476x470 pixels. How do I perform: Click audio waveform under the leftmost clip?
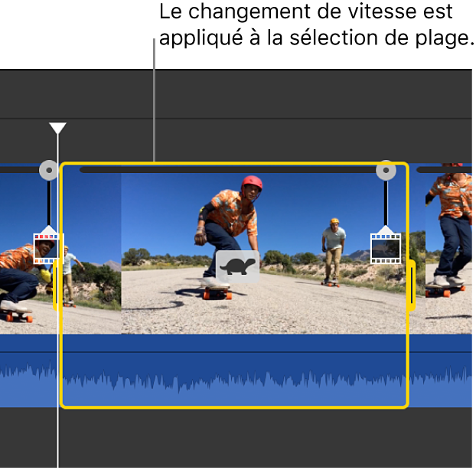point(27,381)
